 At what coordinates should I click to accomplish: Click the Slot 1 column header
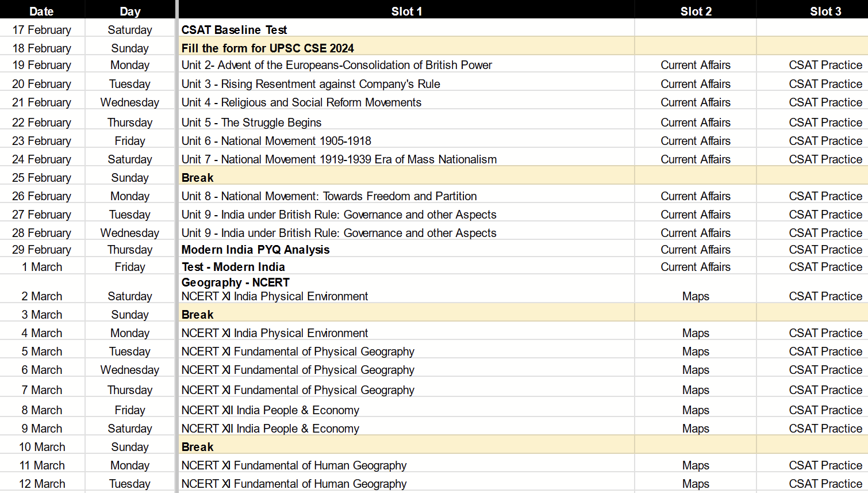click(x=406, y=10)
